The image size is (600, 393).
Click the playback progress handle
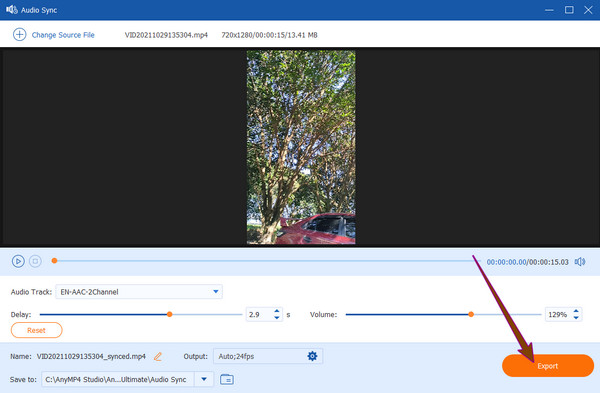(x=54, y=261)
